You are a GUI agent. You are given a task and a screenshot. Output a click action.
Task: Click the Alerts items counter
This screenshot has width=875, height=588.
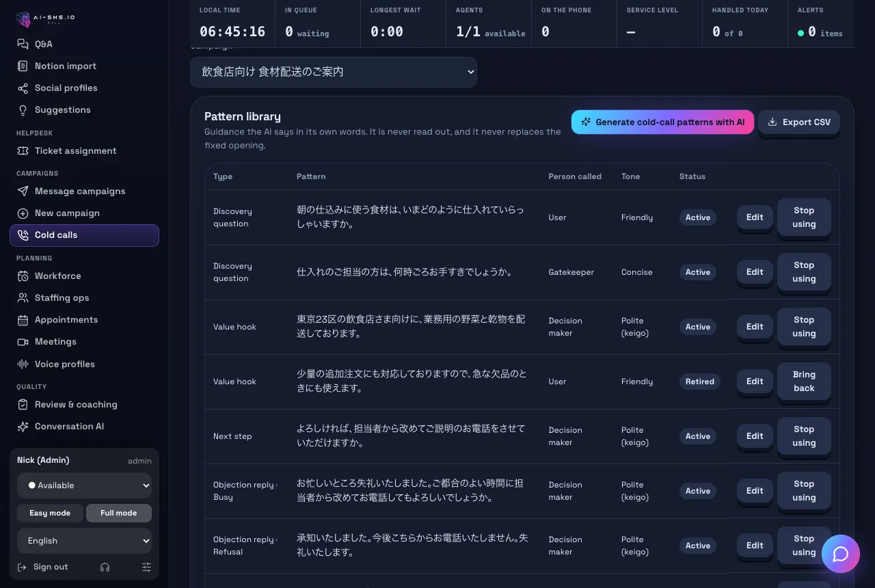coord(820,31)
